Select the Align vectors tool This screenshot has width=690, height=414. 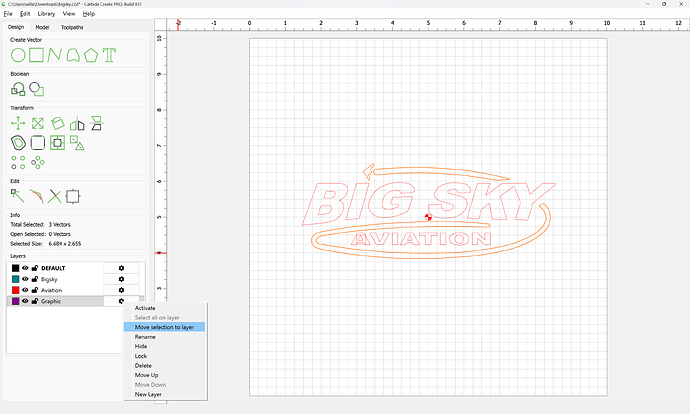(x=96, y=123)
